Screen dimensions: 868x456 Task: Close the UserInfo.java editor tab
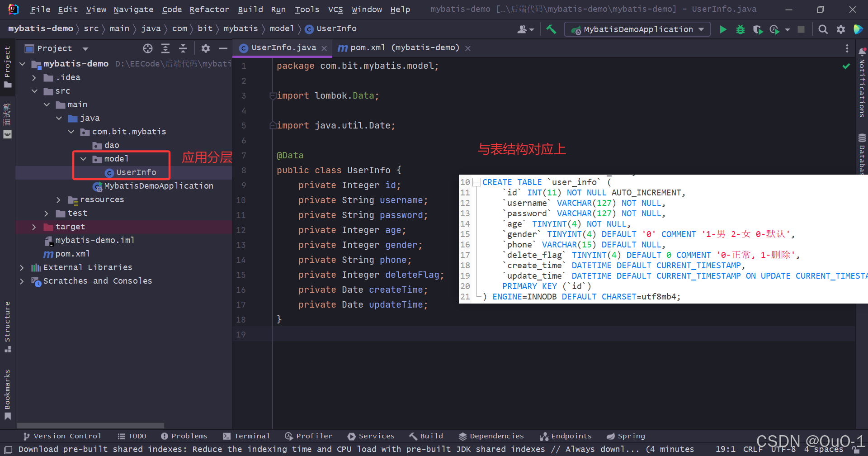(x=324, y=48)
